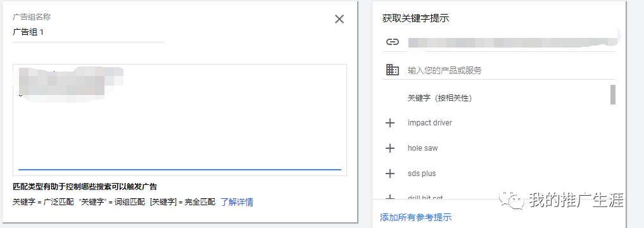Click the '匹配类型有助于控制哪些搜索可以触发广告' text
The image size is (644, 228).
(85, 187)
